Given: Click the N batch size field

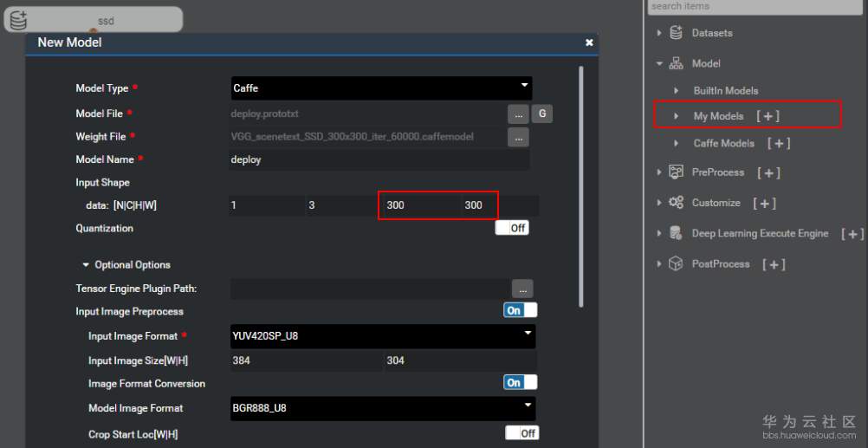Looking at the screenshot, I should pos(267,205).
